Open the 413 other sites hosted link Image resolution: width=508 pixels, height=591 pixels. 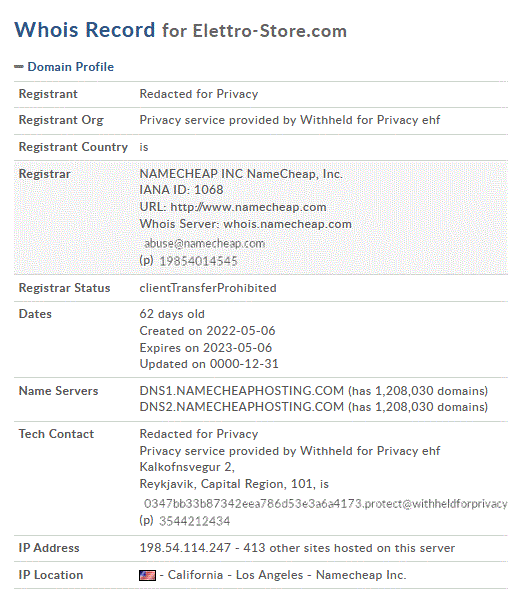349,548
